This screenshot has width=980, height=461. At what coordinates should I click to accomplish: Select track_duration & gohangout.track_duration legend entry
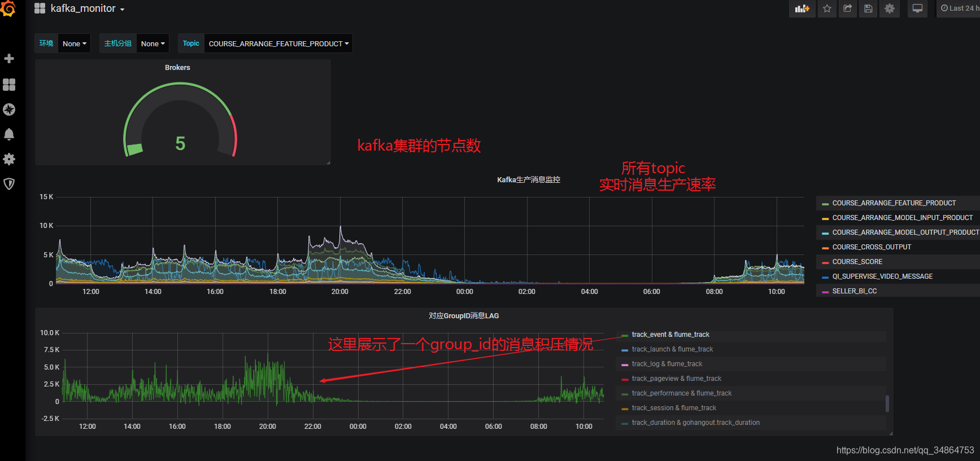[696, 423]
